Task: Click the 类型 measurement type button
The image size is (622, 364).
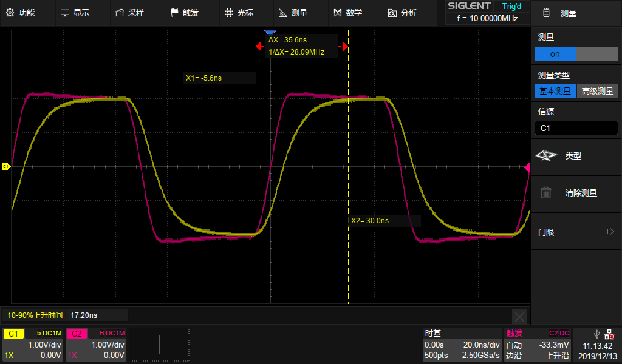Action: pos(576,156)
